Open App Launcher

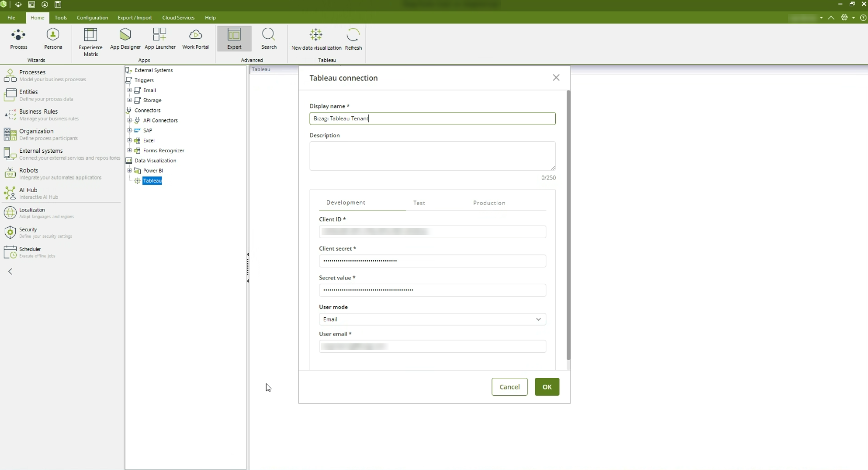click(x=160, y=39)
